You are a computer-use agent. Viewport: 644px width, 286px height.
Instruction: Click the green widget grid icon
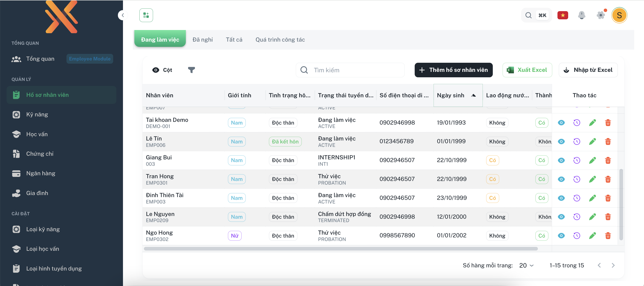tap(146, 15)
